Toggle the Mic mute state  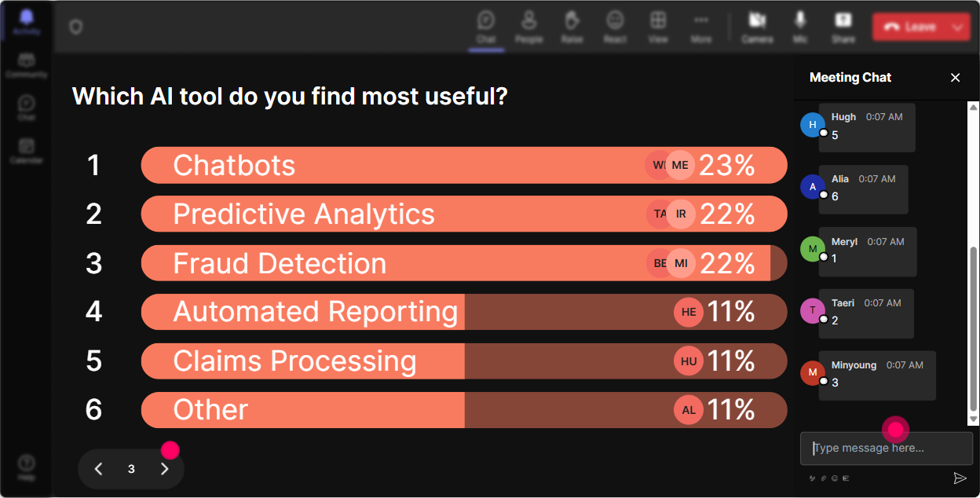[800, 27]
